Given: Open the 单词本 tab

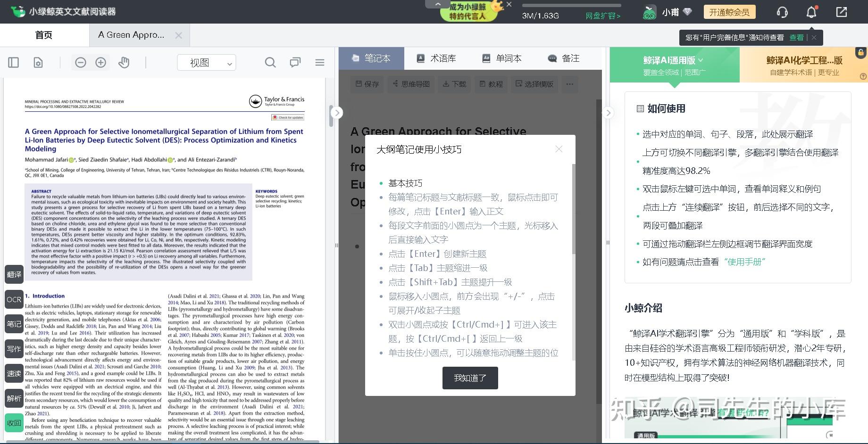Looking at the screenshot, I should (502, 58).
